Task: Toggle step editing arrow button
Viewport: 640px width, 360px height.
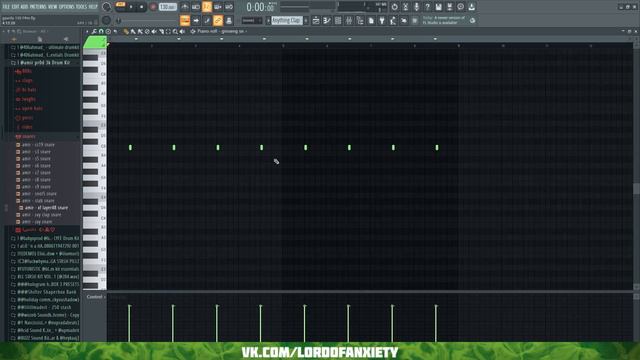Action: click(196, 20)
